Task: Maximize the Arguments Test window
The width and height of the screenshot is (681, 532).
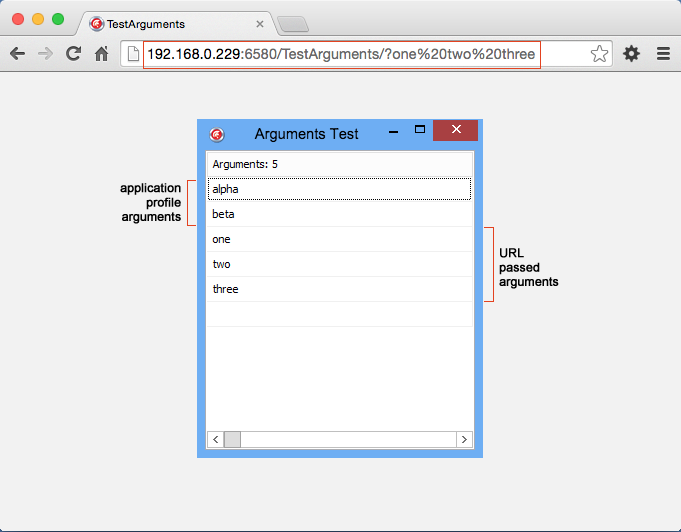Action: pyautogui.click(x=420, y=130)
